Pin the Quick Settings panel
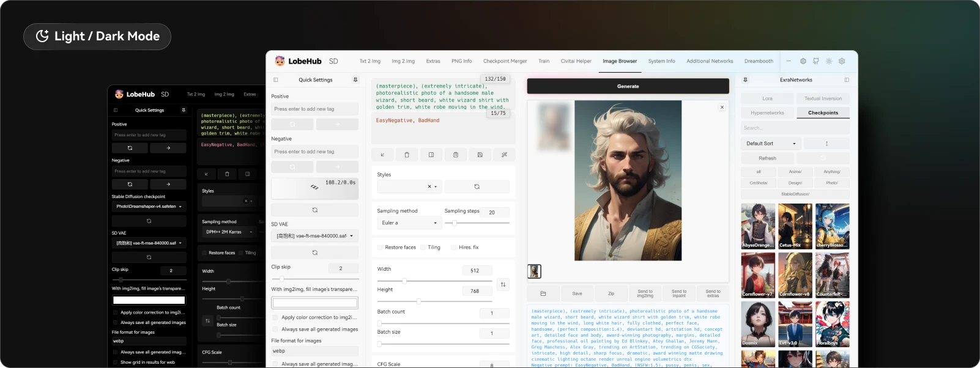 click(x=355, y=80)
